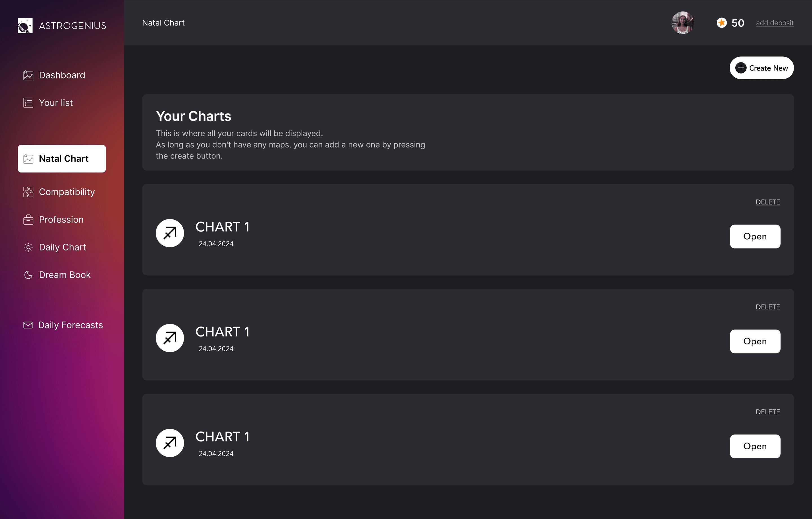Click the Profession briefcase icon

(x=28, y=220)
